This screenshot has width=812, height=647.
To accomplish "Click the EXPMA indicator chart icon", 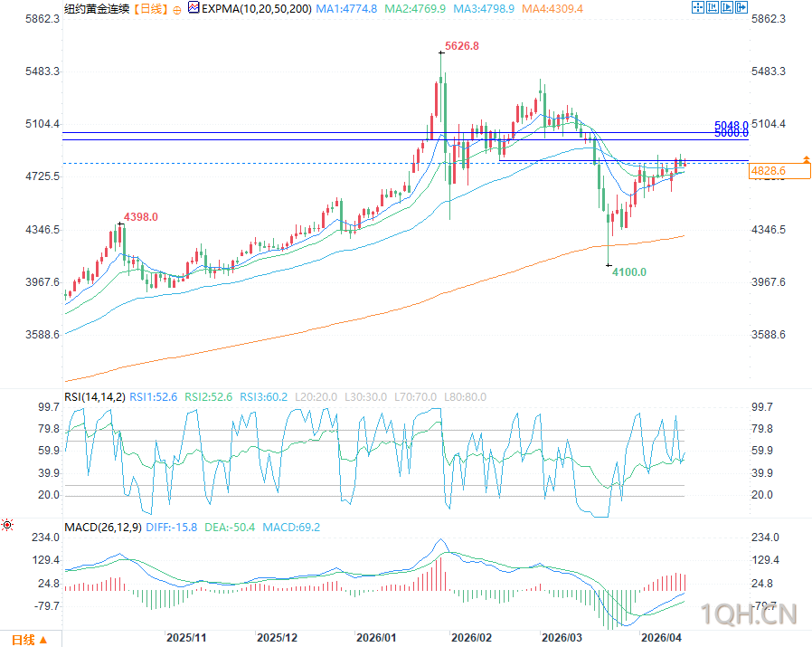I will click(x=194, y=8).
